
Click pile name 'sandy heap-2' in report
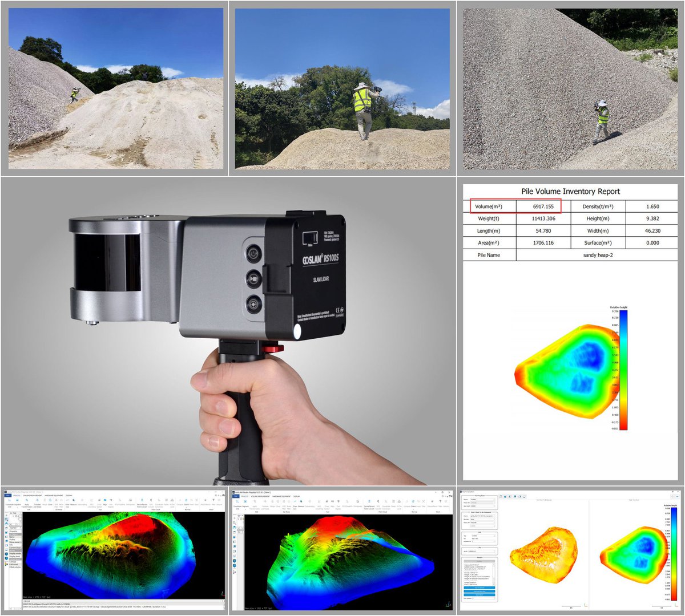(x=598, y=255)
